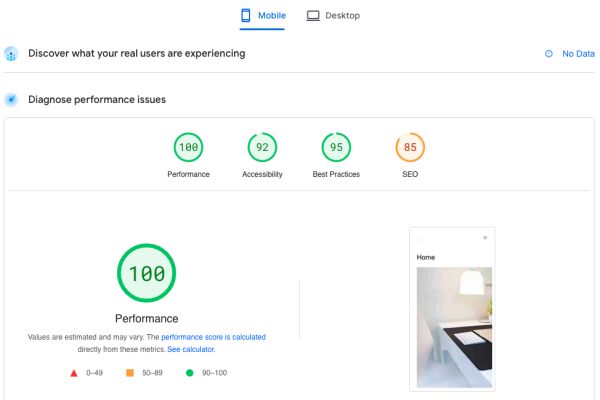This screenshot has height=400, width=600.
Task: Click the SEO category label
Action: point(410,174)
